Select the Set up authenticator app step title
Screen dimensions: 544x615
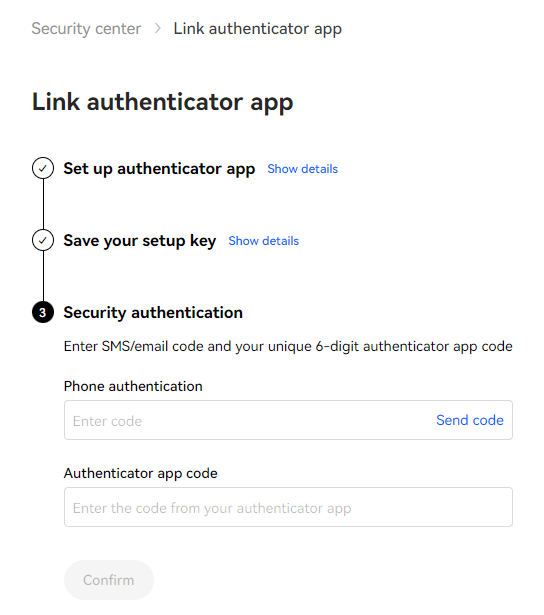coord(159,169)
